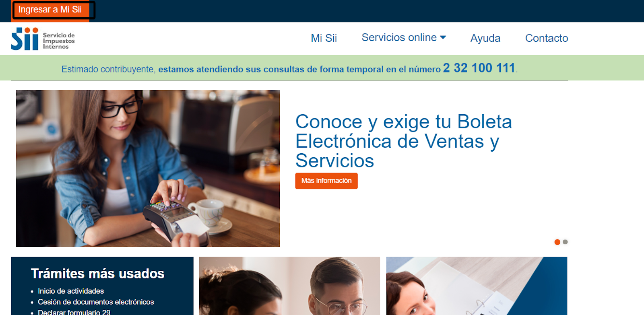Click the card reader cafe banner photo
Image resolution: width=644 pixels, height=315 pixels.
[148, 168]
